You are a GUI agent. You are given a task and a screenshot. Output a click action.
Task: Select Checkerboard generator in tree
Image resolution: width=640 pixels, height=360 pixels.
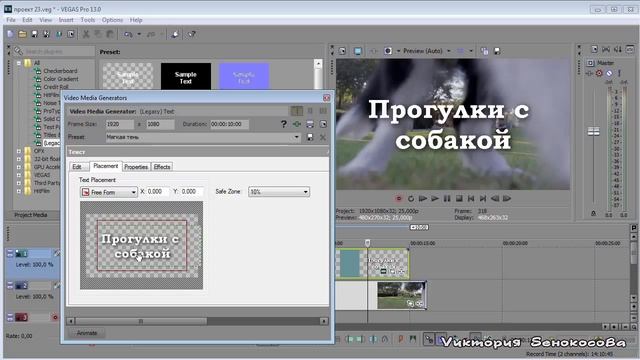pos(60,71)
